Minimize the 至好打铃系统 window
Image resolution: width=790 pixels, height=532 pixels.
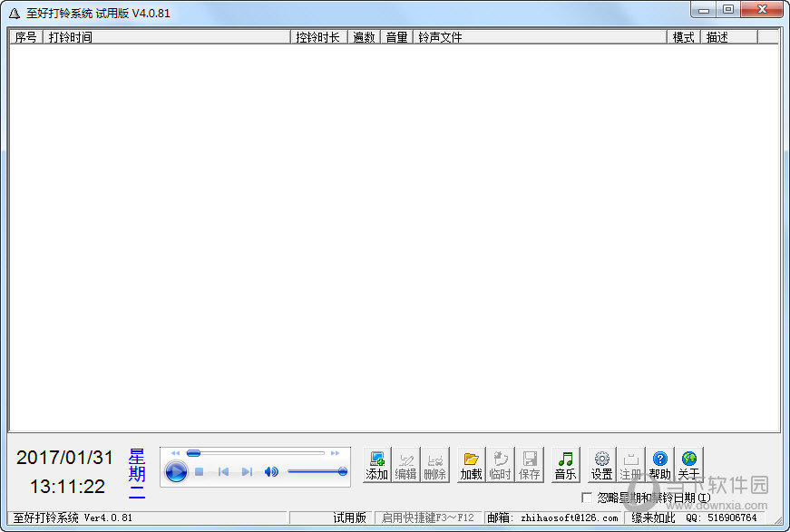coord(703,10)
